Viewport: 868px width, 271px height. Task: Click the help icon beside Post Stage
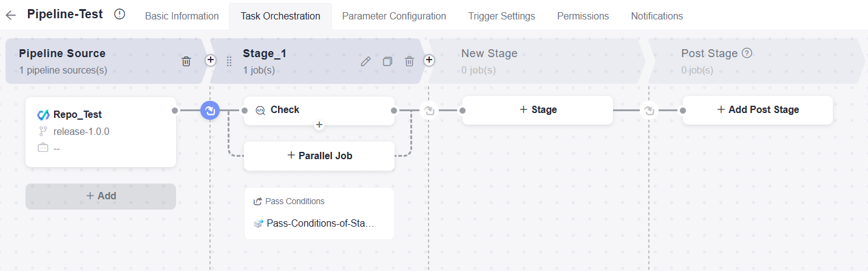pyautogui.click(x=747, y=53)
